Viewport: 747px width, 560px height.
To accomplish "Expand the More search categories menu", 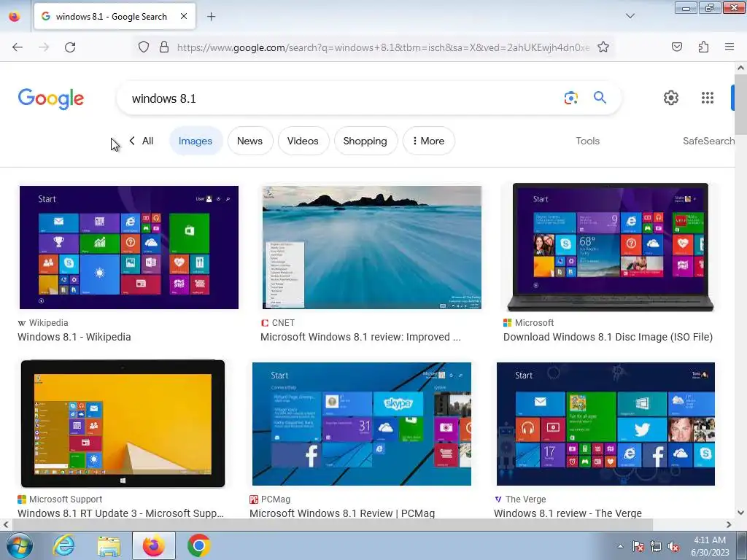I will tap(429, 141).
